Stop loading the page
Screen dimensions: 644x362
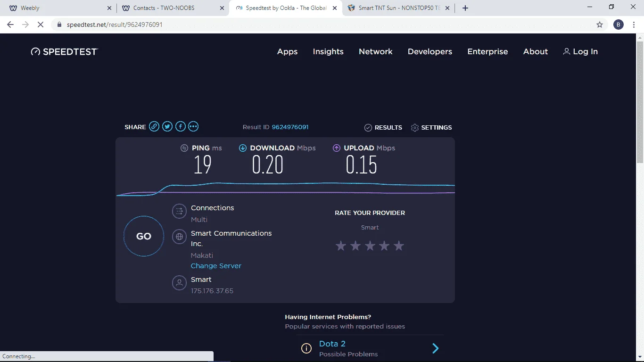coord(41,25)
